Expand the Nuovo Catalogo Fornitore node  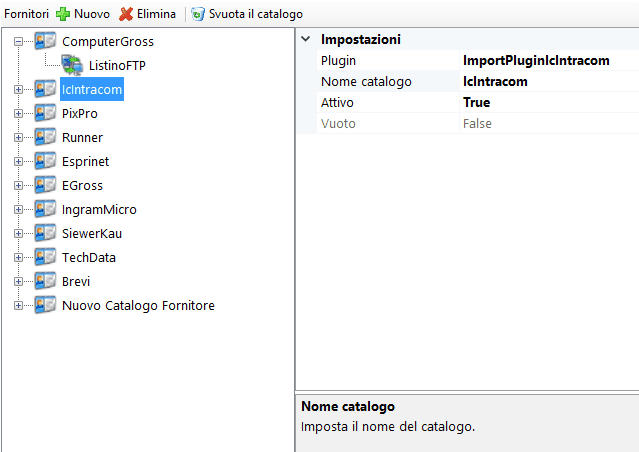[18, 305]
